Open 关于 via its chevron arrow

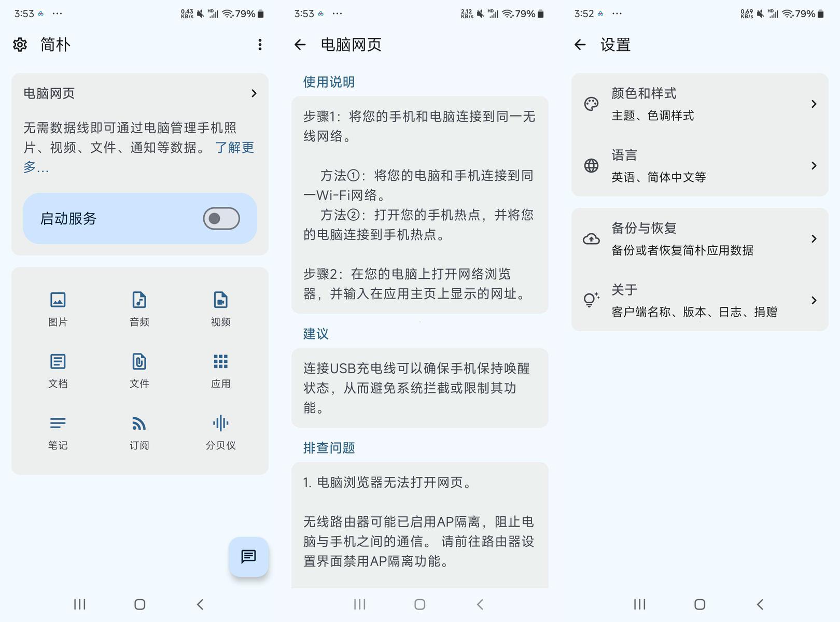(x=814, y=300)
